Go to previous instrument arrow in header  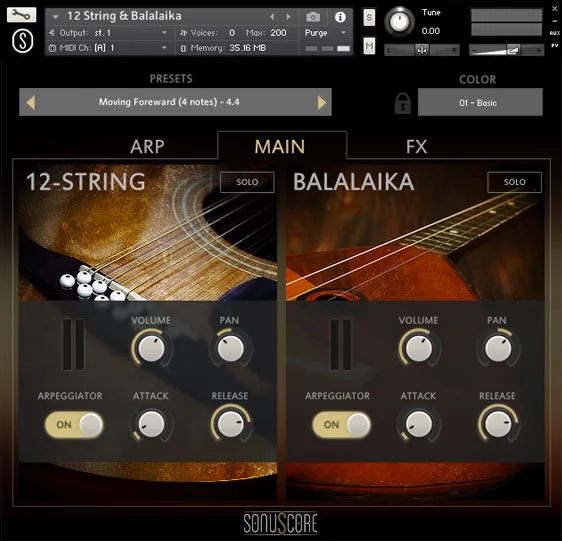(272, 16)
